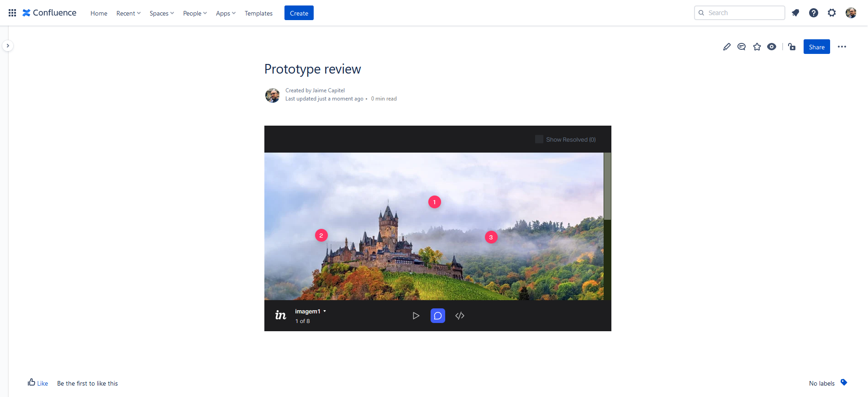
Task: Open page restrictions lock icon
Action: click(792, 47)
